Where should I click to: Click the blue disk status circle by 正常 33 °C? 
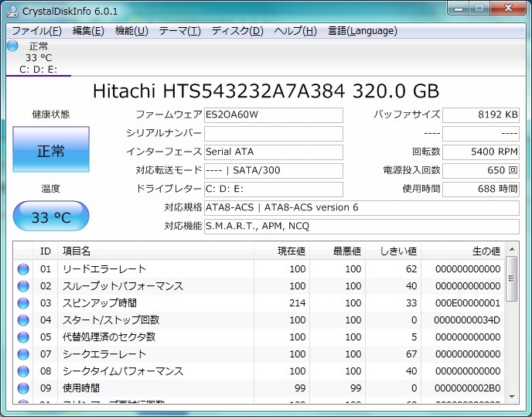coord(12,46)
